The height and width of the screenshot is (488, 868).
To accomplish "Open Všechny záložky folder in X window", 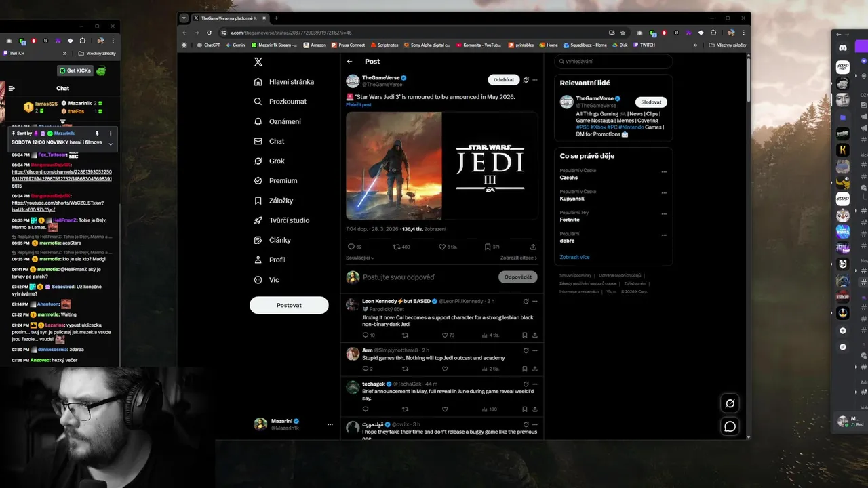I will click(x=728, y=45).
